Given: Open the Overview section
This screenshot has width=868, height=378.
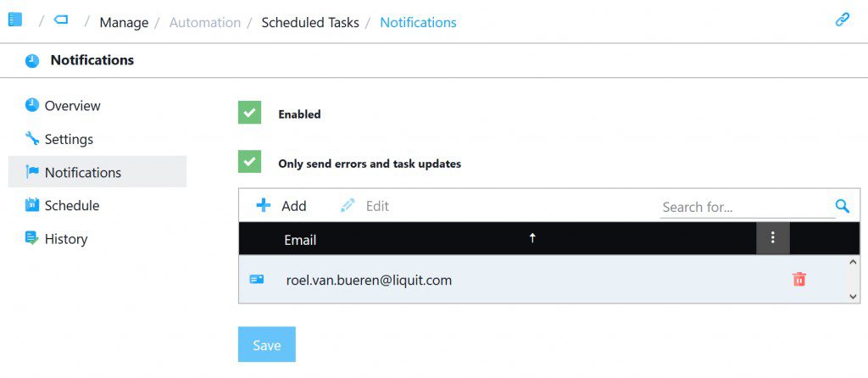Looking at the screenshot, I should pos(72,106).
